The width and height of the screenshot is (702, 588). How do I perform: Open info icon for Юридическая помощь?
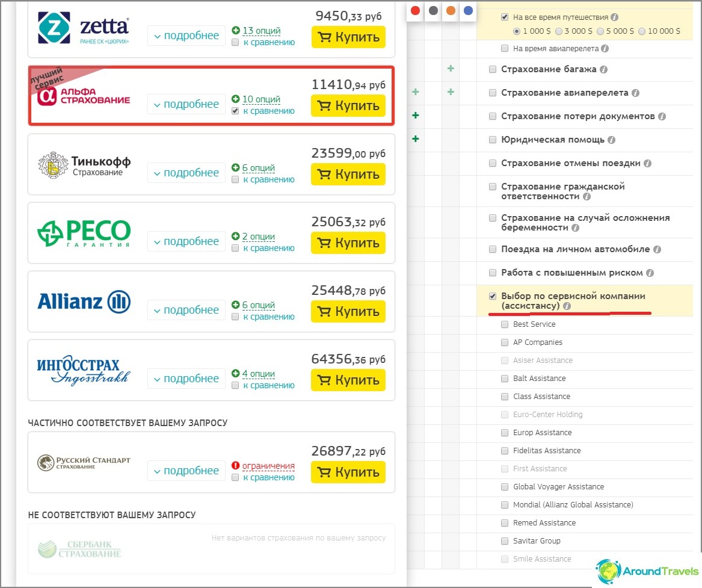pyautogui.click(x=611, y=140)
